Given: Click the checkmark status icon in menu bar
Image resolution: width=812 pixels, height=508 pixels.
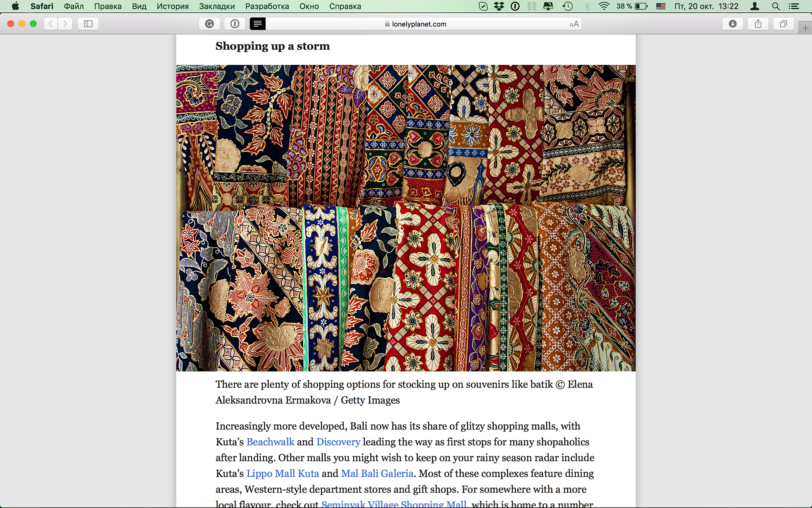Looking at the screenshot, I should [483, 6].
